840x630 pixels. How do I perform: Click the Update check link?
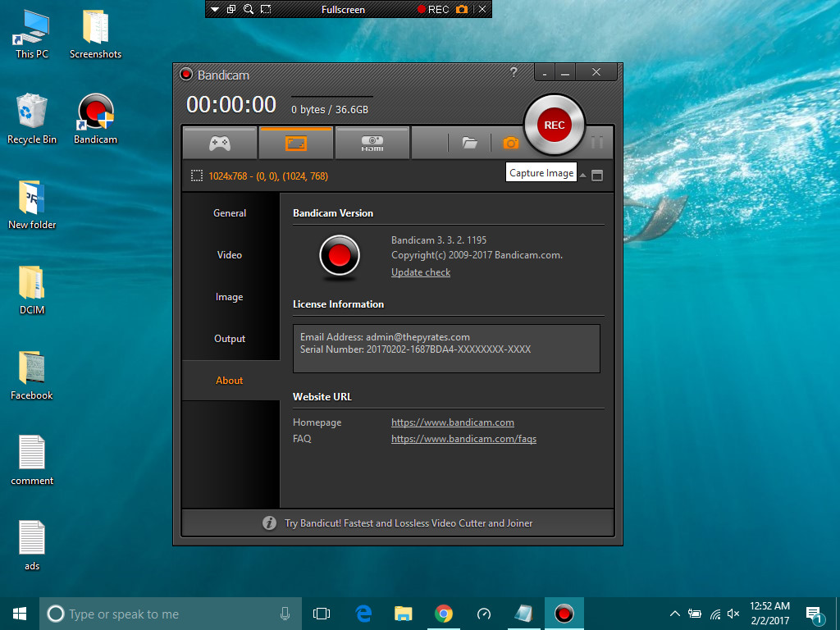pyautogui.click(x=421, y=272)
